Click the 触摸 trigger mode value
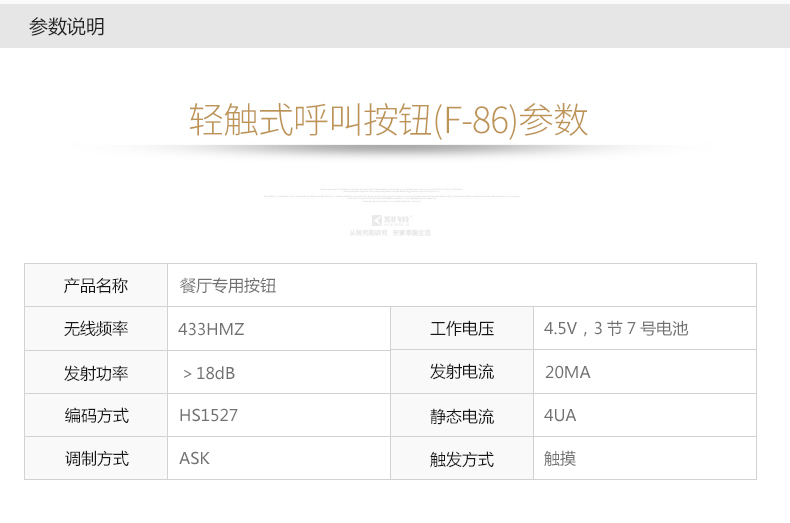The height and width of the screenshot is (523, 790). point(560,459)
